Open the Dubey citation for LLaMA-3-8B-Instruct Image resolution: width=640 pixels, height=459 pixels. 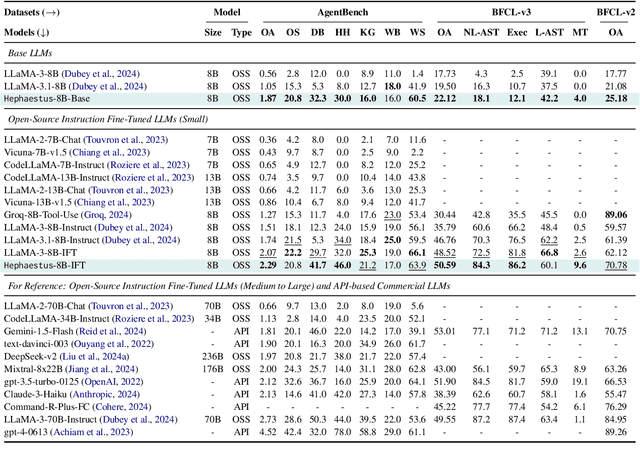coord(133,228)
